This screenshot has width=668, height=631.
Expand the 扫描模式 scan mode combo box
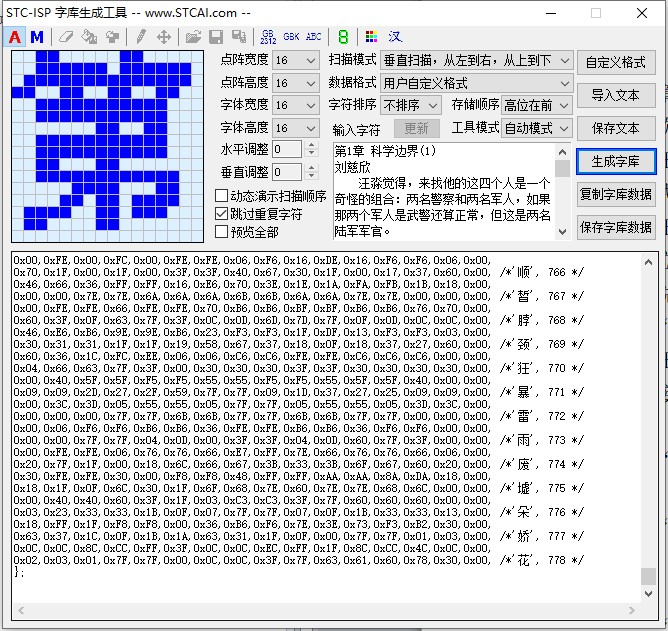pyautogui.click(x=476, y=61)
